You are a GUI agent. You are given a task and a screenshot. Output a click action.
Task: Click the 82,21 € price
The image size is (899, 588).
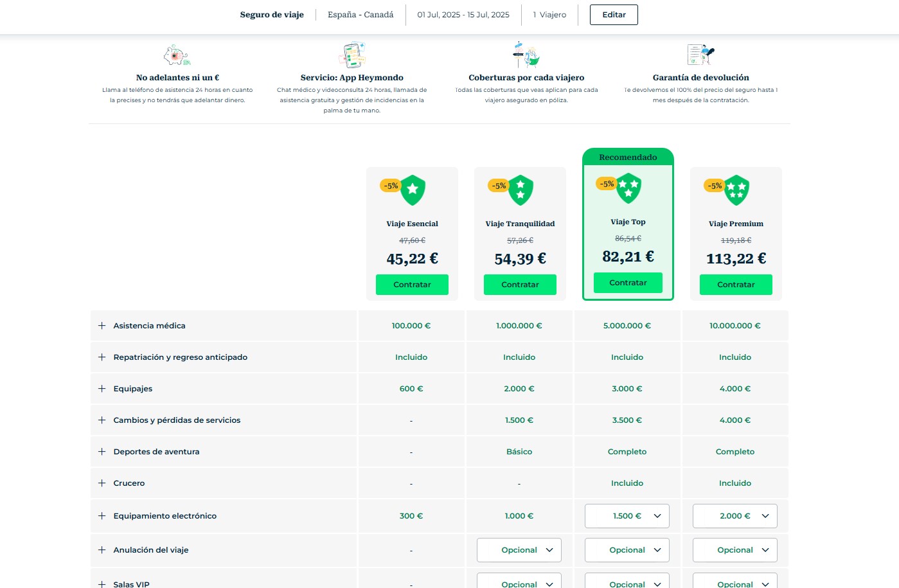point(628,257)
